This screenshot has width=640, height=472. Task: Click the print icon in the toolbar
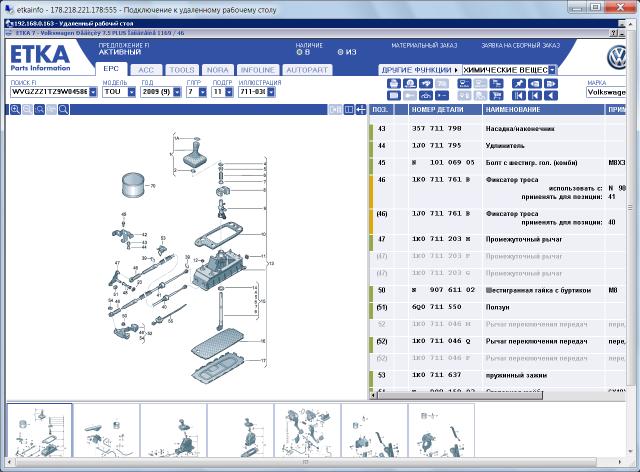(x=393, y=84)
